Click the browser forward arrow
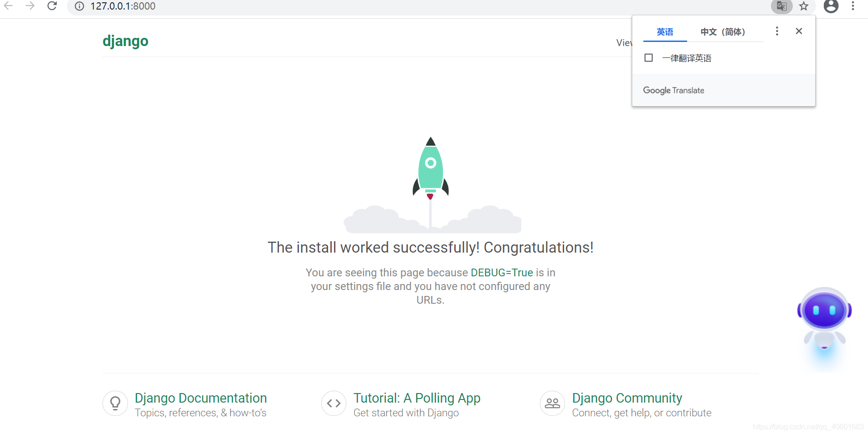This screenshot has width=868, height=435. pyautogui.click(x=30, y=6)
